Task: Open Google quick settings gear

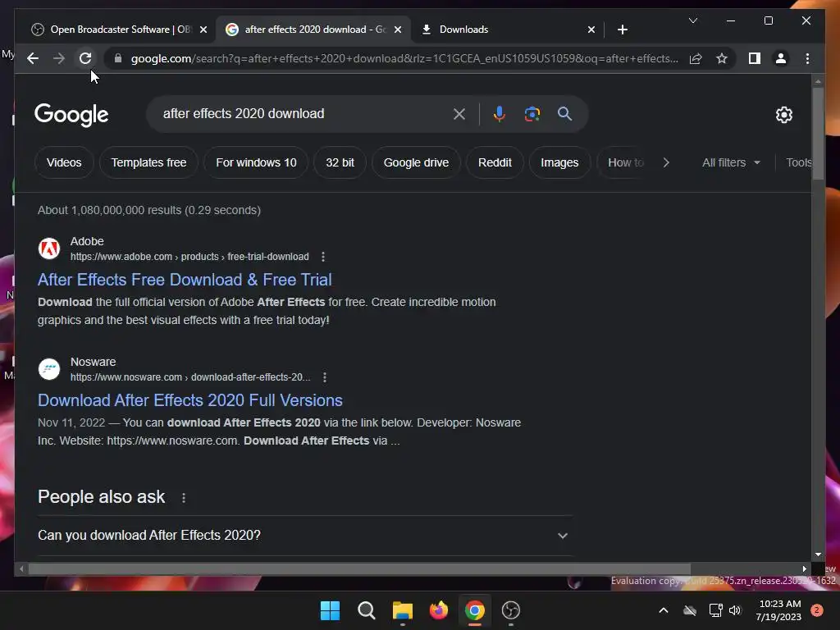Action: point(783,114)
